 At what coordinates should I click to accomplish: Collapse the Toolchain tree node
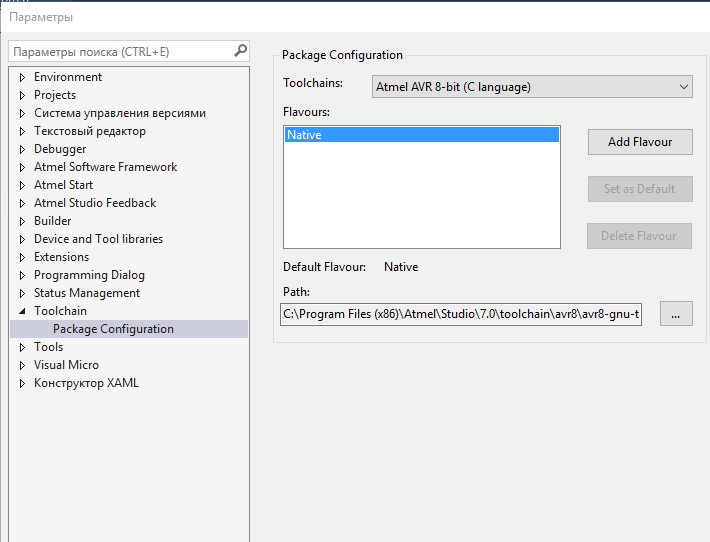[x=22, y=311]
